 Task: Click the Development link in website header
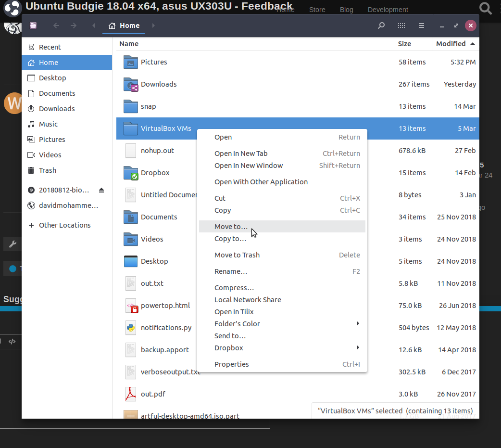tap(388, 10)
